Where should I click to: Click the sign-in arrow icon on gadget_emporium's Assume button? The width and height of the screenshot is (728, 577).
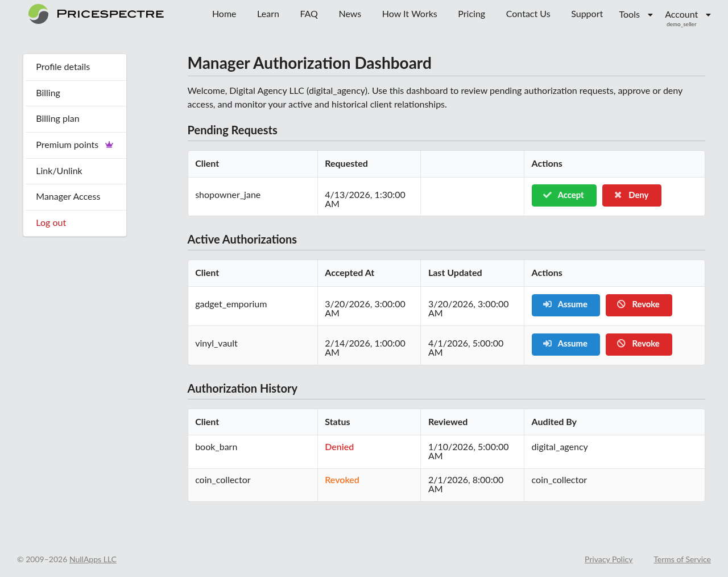[547, 304]
